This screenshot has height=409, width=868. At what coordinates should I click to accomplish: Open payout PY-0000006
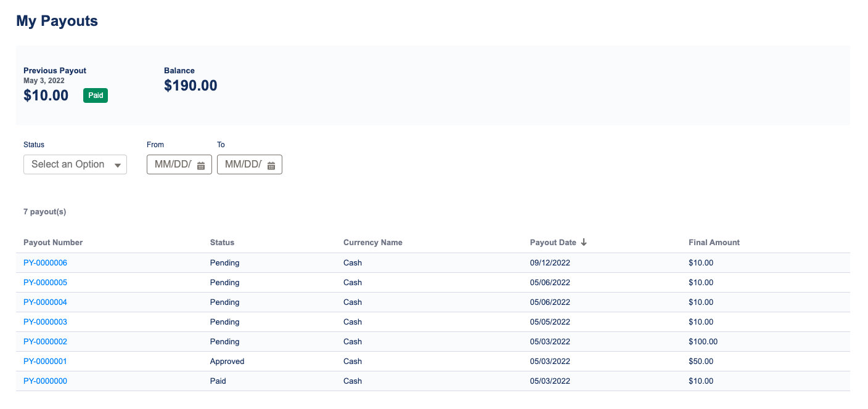45,263
